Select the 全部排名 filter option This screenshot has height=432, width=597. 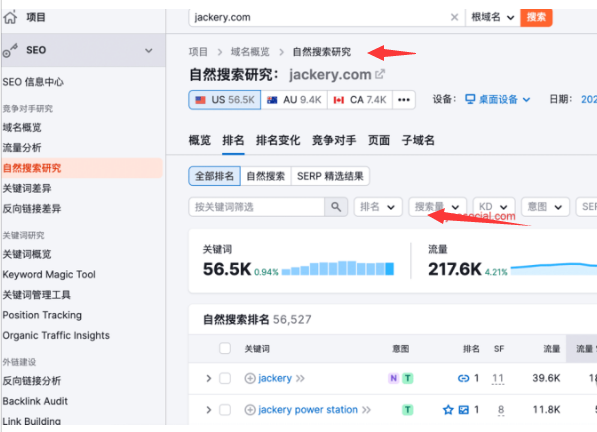pyautogui.click(x=214, y=176)
